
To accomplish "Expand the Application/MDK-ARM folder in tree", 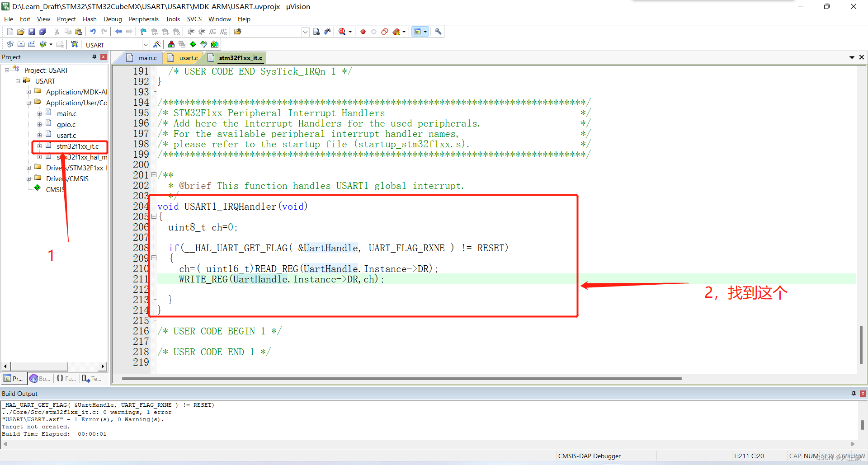I will pyautogui.click(x=29, y=92).
